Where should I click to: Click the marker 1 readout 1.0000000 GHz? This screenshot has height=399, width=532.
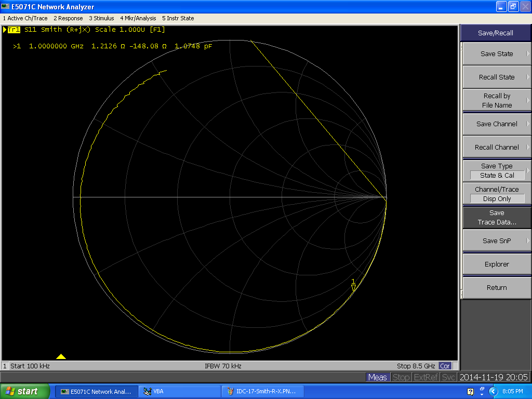tap(56, 46)
